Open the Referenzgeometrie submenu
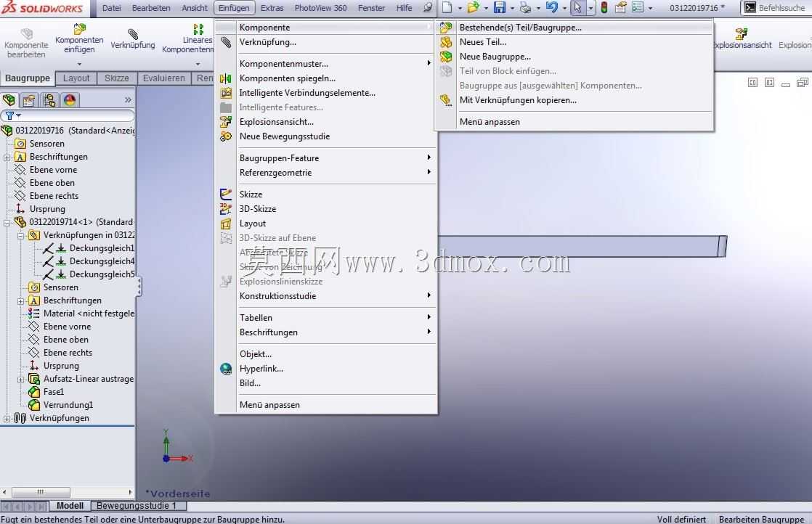812x524 pixels. click(x=325, y=172)
